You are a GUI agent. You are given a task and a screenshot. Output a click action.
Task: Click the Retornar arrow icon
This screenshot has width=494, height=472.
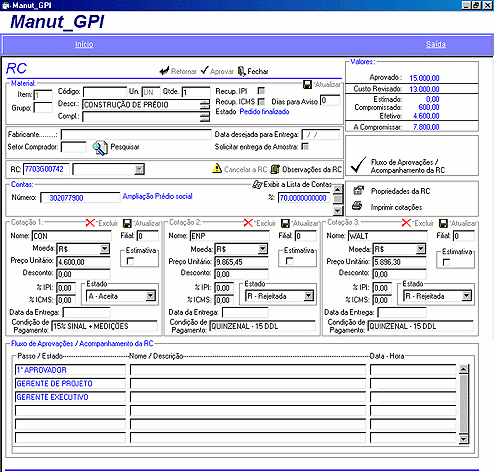164,71
